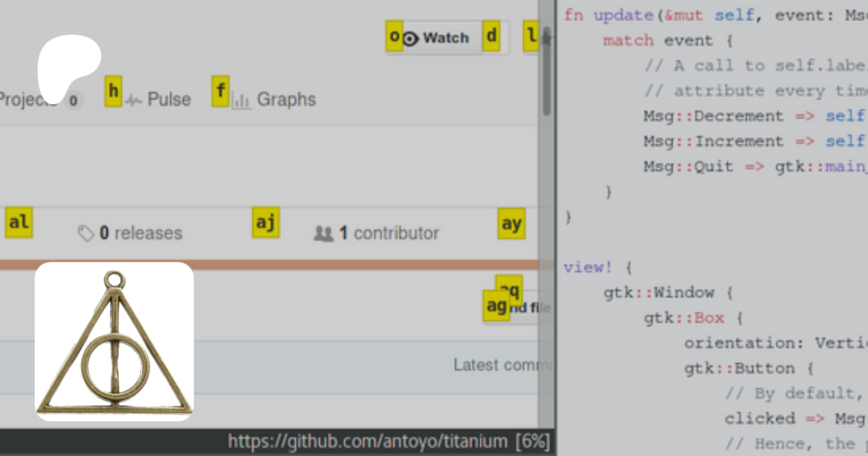This screenshot has width=868, height=456.
Task: Click the Pulse heartbeat icon
Action: (133, 100)
